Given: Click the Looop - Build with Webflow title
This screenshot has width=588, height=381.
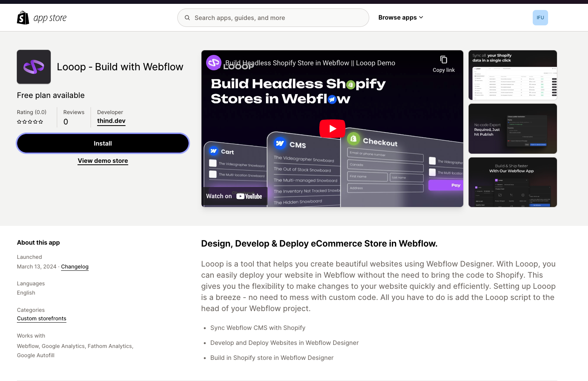Looking at the screenshot, I should (x=120, y=67).
